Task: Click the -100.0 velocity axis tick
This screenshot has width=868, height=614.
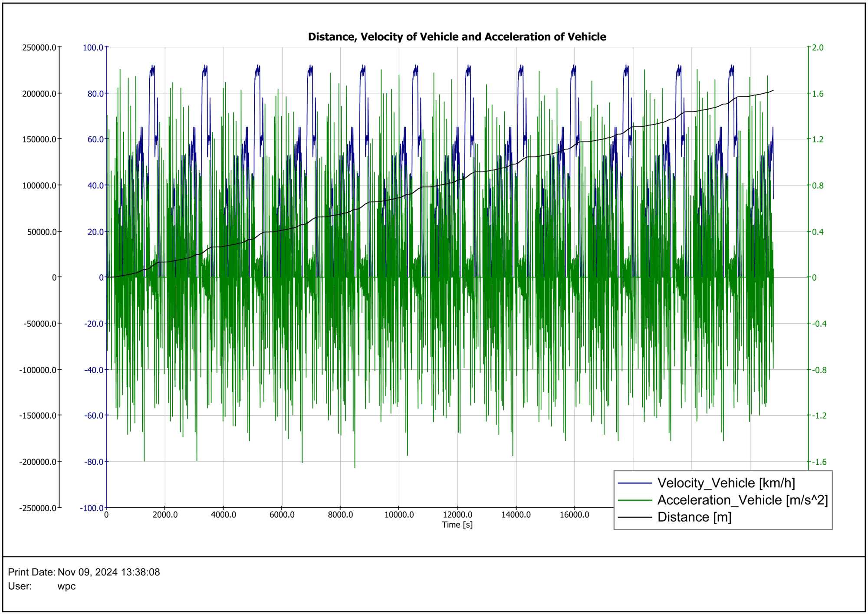Action: click(92, 508)
